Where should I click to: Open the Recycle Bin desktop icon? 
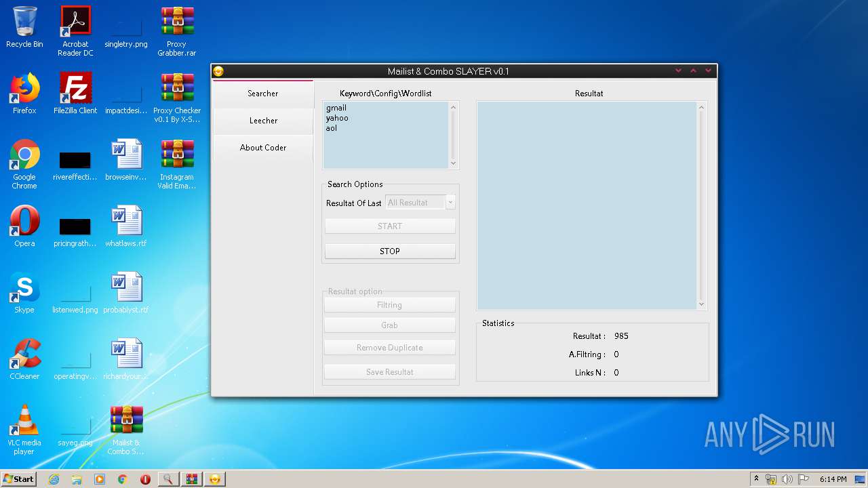tap(24, 27)
